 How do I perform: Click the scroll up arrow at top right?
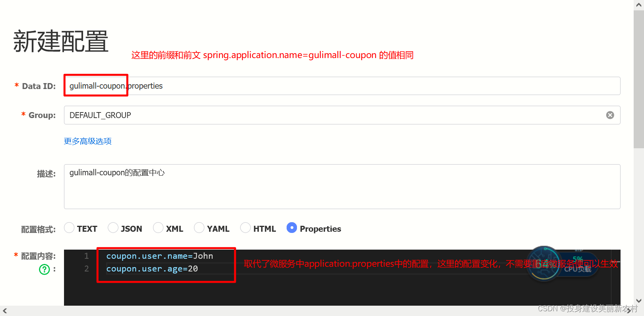point(638,5)
